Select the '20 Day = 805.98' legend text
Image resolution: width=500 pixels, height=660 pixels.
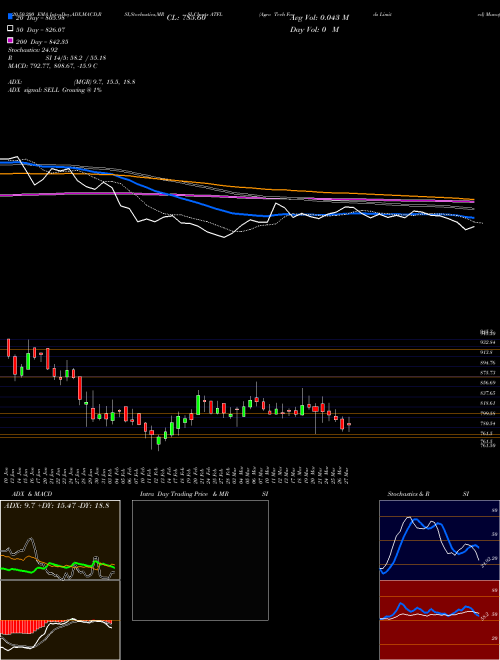click(40, 18)
